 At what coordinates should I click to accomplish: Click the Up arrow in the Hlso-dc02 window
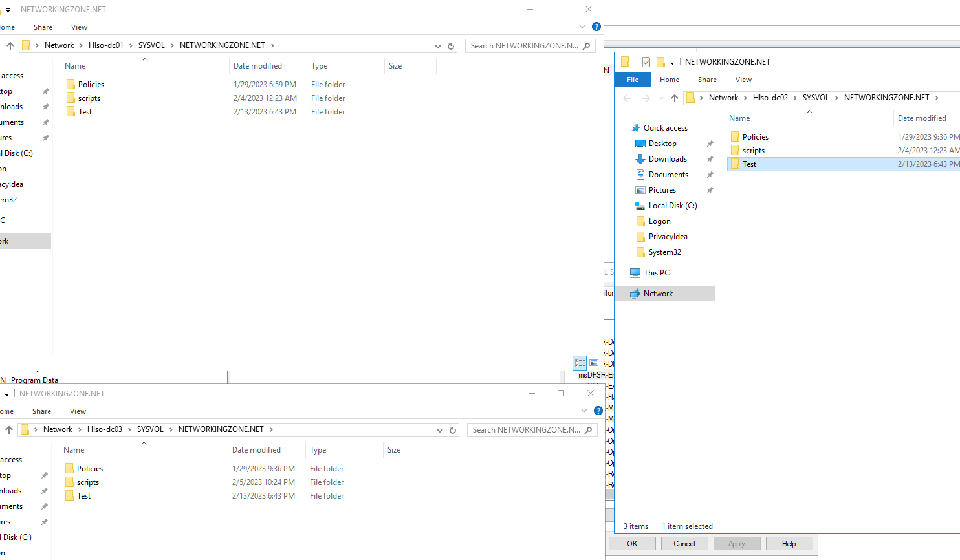pos(675,97)
